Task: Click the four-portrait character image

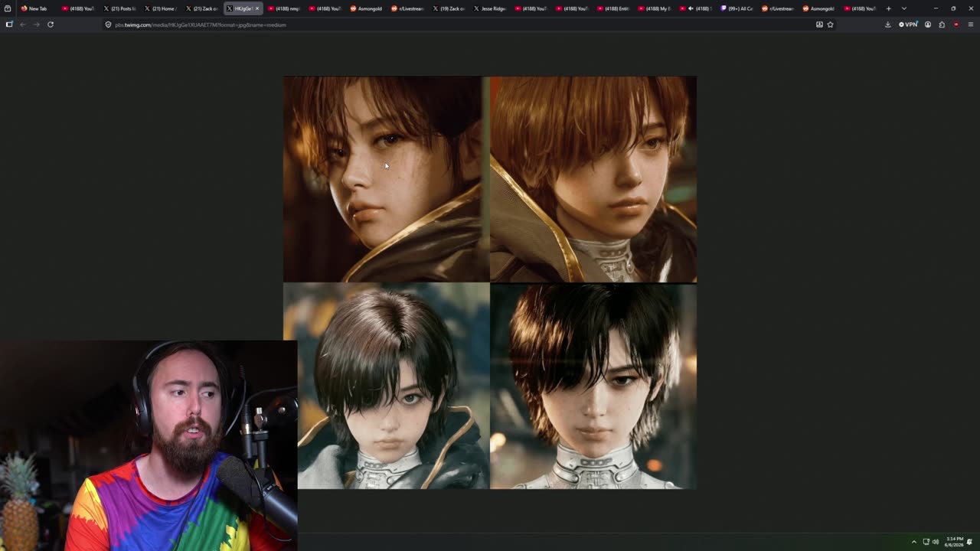Action: tap(490, 282)
